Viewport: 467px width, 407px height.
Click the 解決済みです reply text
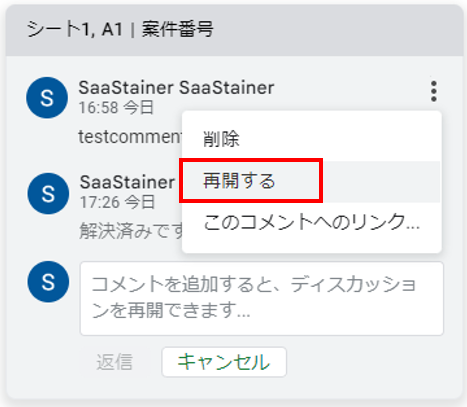[x=131, y=231]
